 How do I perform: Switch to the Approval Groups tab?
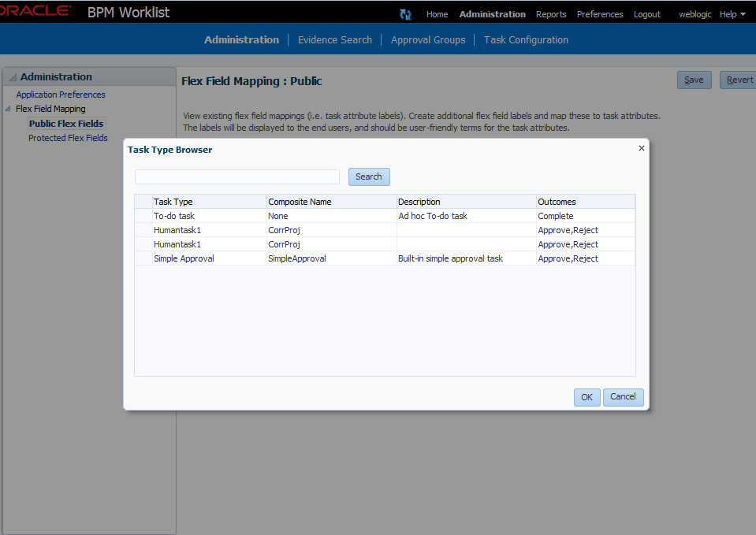click(x=428, y=40)
